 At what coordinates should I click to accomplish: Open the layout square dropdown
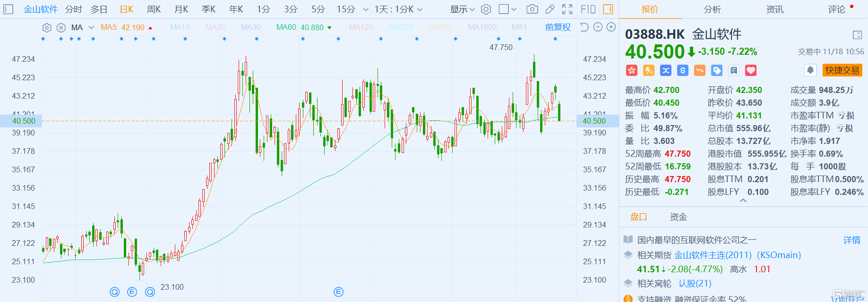pos(508,9)
